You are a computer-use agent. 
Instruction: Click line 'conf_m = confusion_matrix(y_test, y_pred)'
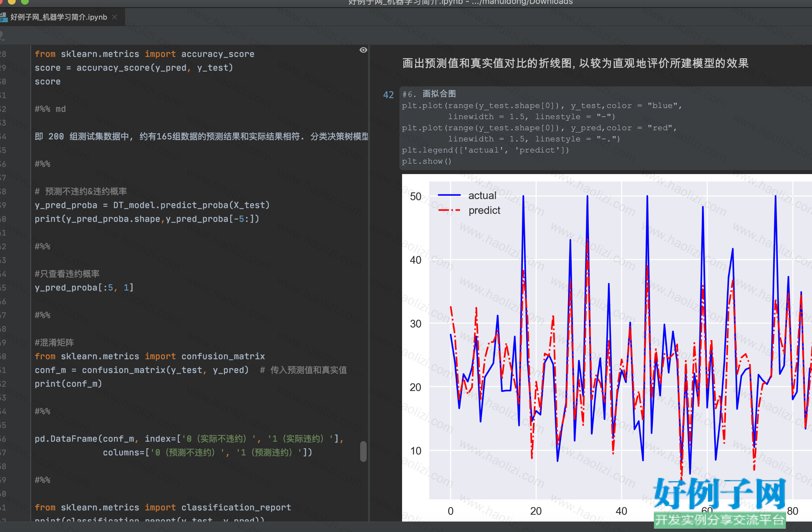(141, 370)
